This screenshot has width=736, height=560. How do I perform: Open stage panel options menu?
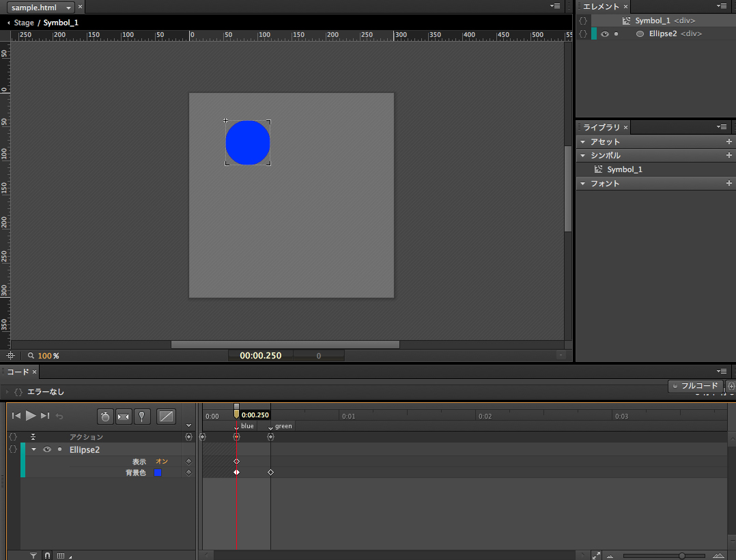(x=555, y=6)
